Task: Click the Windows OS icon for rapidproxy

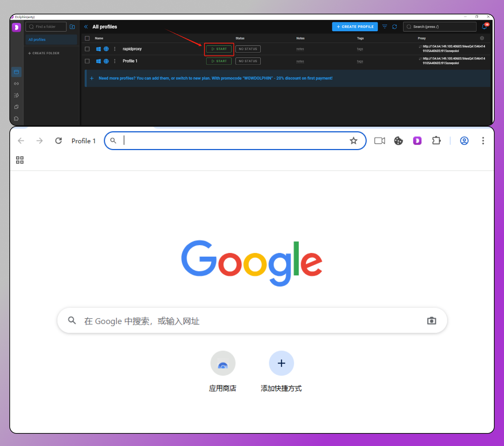Action: (x=98, y=49)
